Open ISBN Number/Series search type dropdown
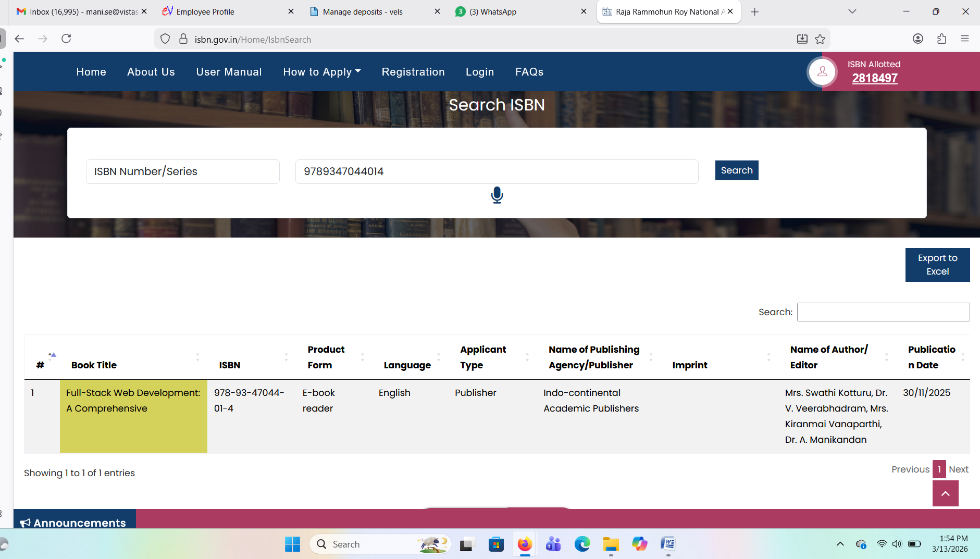 pyautogui.click(x=182, y=171)
